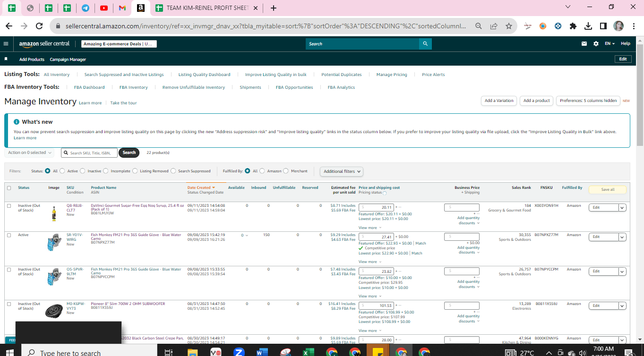Open Search Suppressed and Inactive Listings
This screenshot has width=644, height=356.
click(124, 75)
